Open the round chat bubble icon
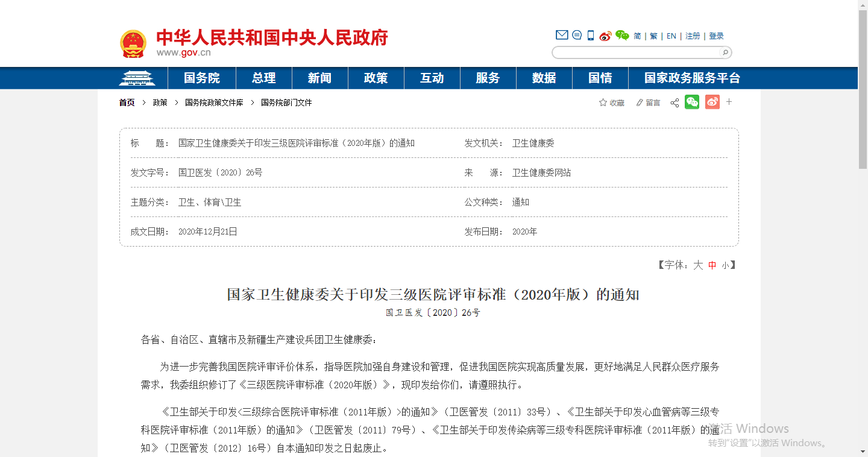Image resolution: width=868 pixels, height=457 pixels. (x=577, y=36)
